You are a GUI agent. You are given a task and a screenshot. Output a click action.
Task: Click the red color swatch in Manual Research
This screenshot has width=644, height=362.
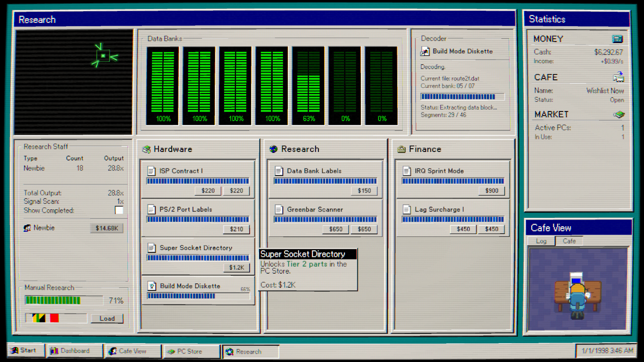[x=54, y=318]
